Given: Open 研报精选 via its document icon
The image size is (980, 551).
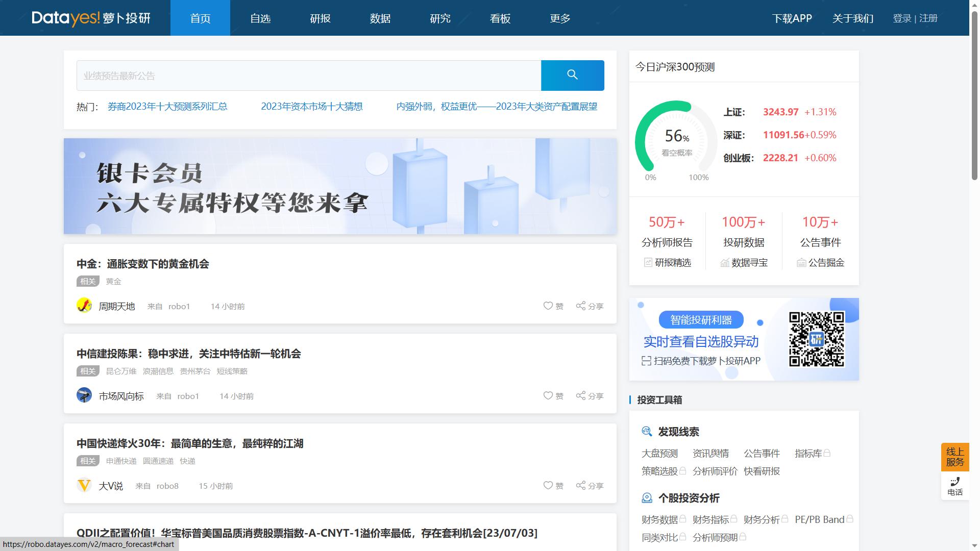Looking at the screenshot, I should [x=647, y=263].
